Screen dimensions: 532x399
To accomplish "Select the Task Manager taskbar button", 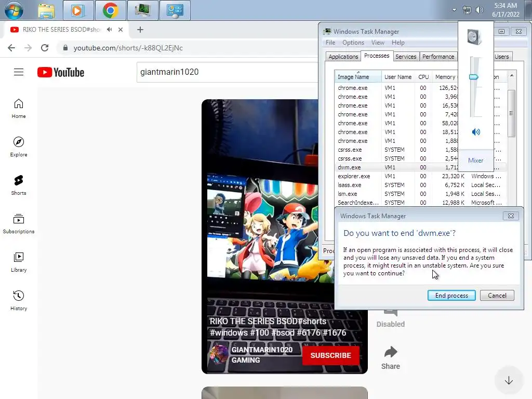I will pos(142,10).
